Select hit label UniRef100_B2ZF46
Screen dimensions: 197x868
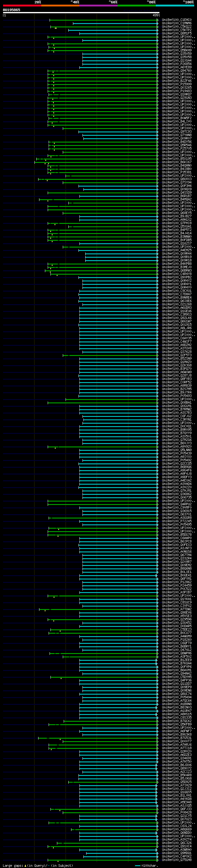(x=176, y=81)
